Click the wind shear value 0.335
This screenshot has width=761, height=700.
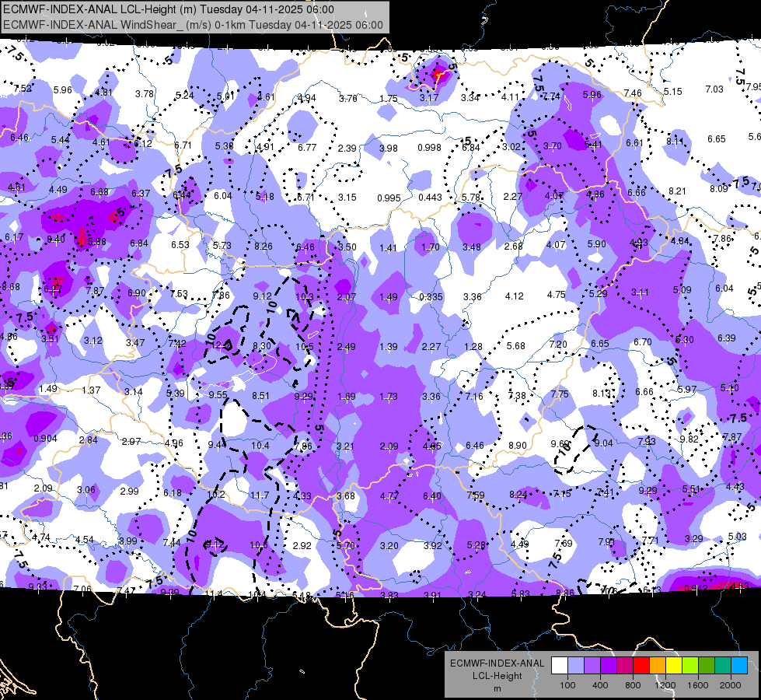[x=431, y=297]
